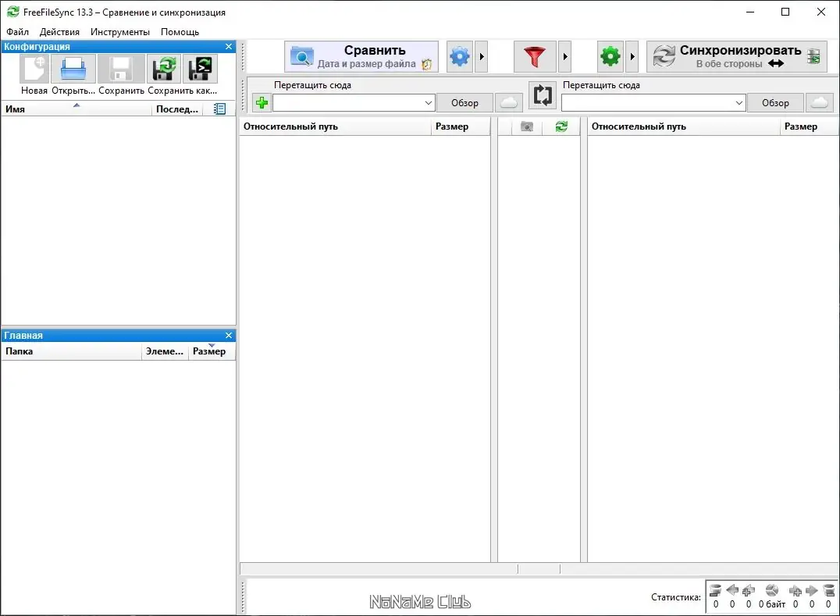
Task: Click left grid Размер column header
Action: click(460, 126)
